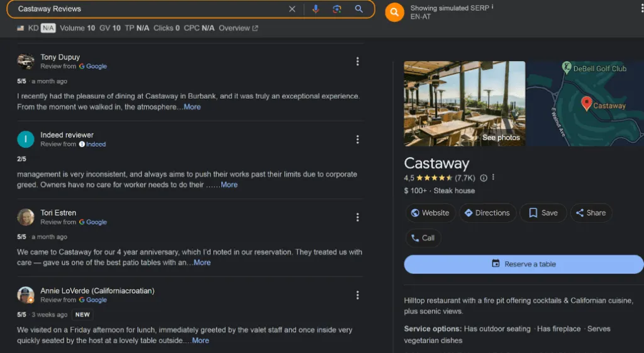The image size is (644, 353).
Task: Click the star rating 4,5 stars
Action: pos(434,178)
